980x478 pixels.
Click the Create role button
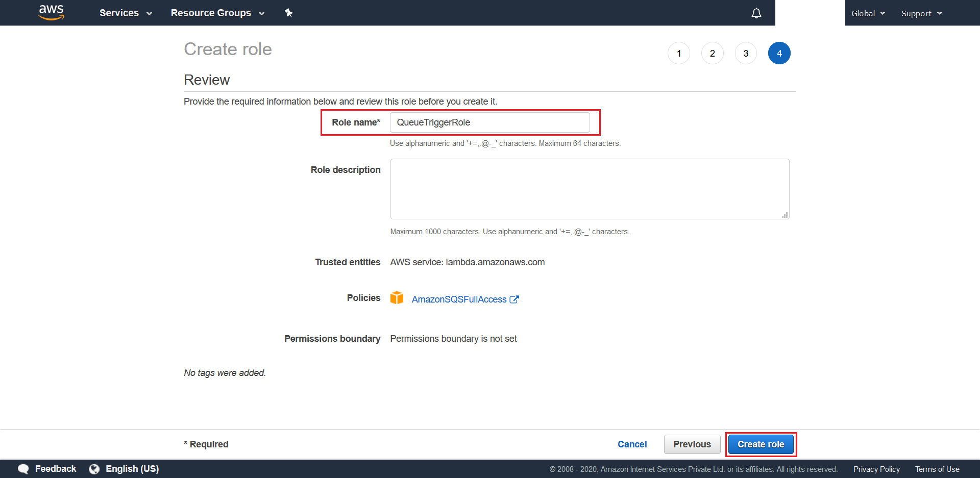[761, 444]
